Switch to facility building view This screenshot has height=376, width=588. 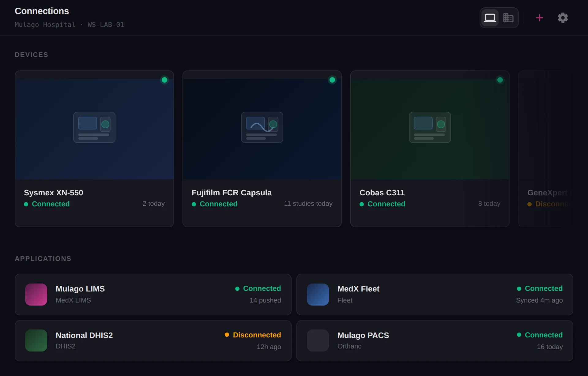pos(508,18)
